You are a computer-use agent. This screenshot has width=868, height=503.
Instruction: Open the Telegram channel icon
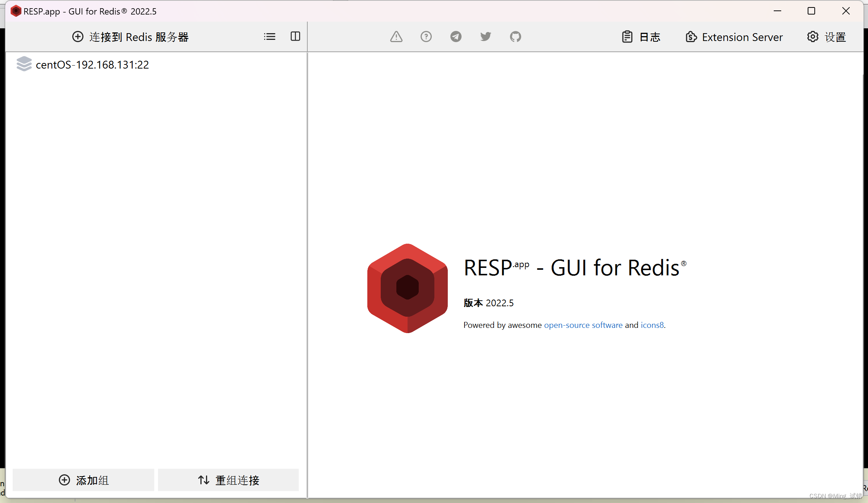coord(456,37)
